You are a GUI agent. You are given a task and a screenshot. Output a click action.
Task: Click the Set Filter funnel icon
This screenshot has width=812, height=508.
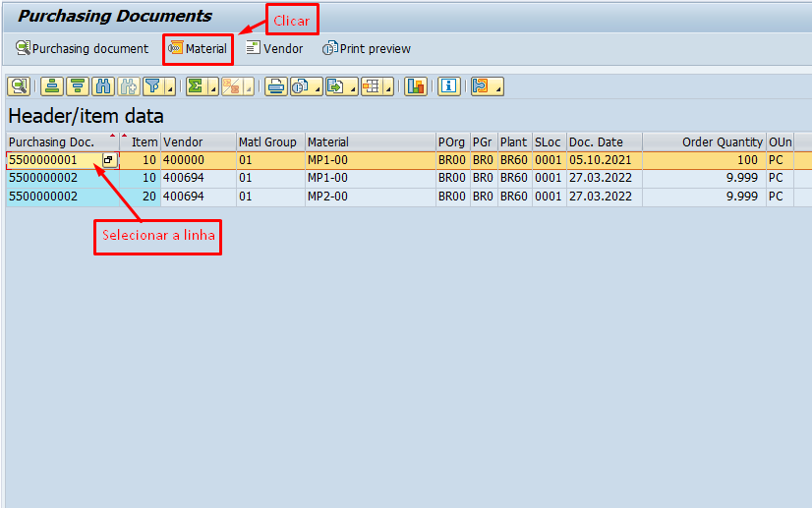point(152,86)
